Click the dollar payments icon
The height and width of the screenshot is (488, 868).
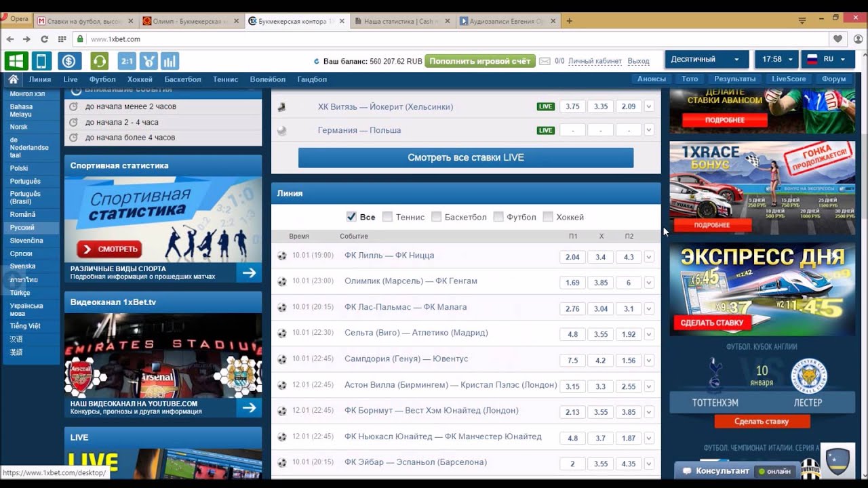[69, 61]
